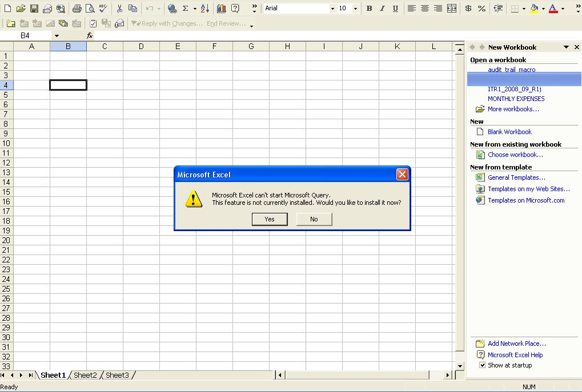The image size is (582, 392).
Task: Click the Merge and Center icon
Action: 452,8
